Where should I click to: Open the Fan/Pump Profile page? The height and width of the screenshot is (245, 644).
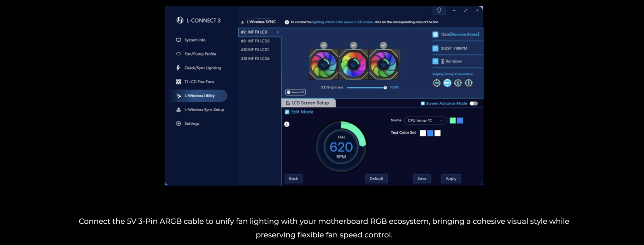[196, 54]
